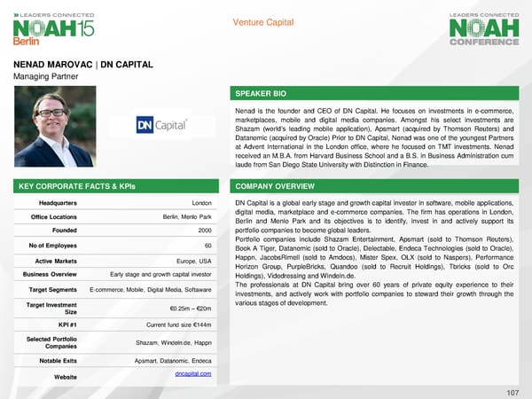Click the NENAD MAROVAC | DN CAPITAL heading
The image size is (532, 399).
pos(83,65)
